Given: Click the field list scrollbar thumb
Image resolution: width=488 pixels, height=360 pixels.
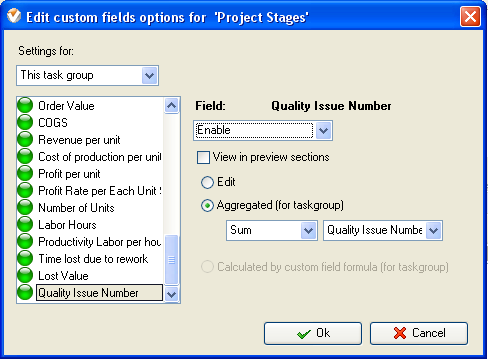Looking at the screenshot, I should click(172, 260).
